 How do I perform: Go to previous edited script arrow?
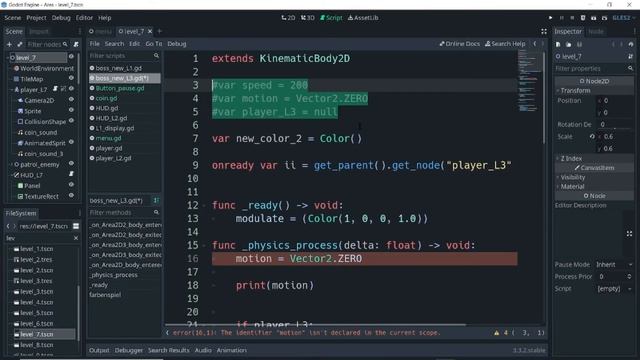[535, 44]
